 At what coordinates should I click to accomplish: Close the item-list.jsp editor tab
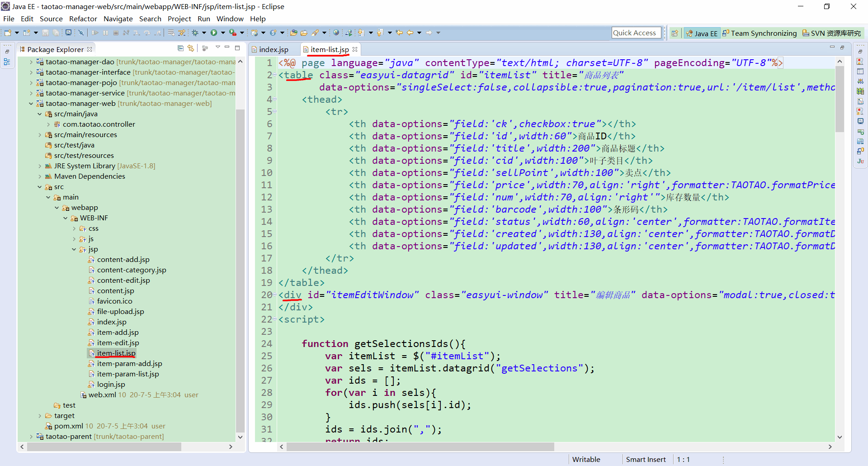355,49
